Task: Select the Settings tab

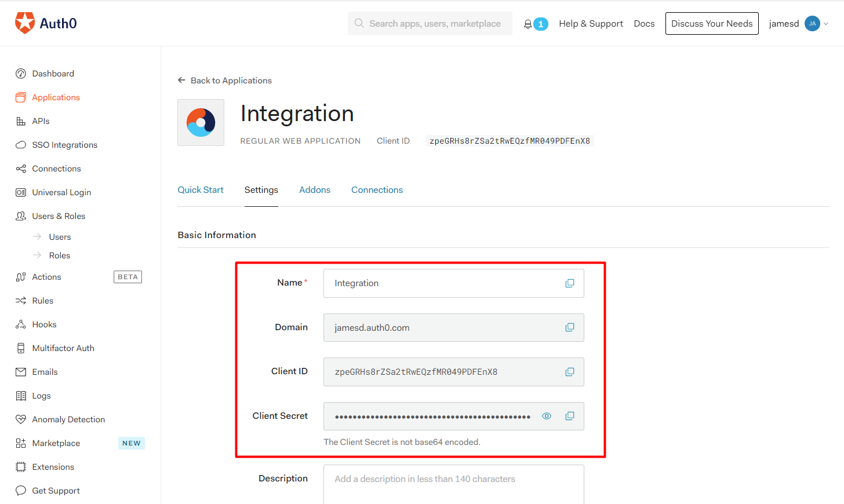Action: [x=261, y=190]
